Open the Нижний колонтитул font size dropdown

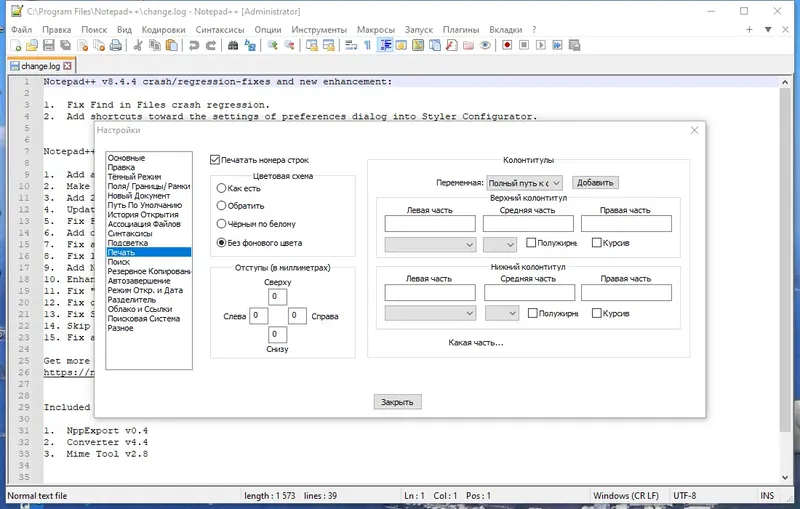coord(502,313)
